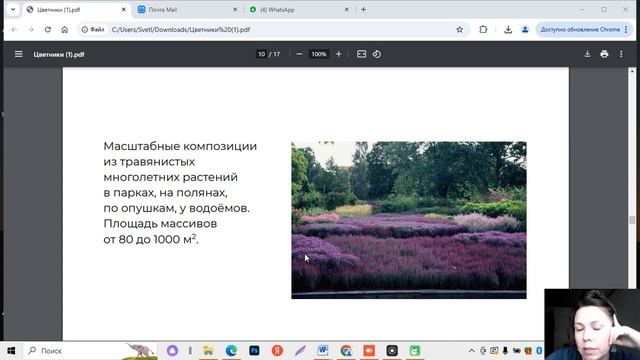This screenshot has height=360, width=640.
Task: Zoom out the PDF with minus button
Action: pos(299,54)
